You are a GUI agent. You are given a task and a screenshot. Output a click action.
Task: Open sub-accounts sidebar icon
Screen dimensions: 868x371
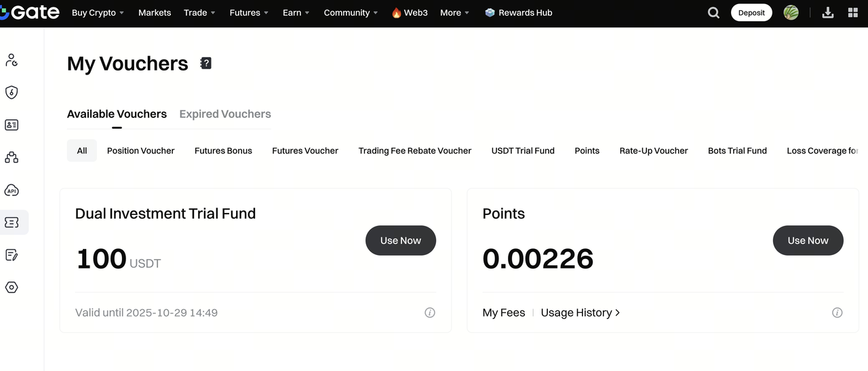12,157
